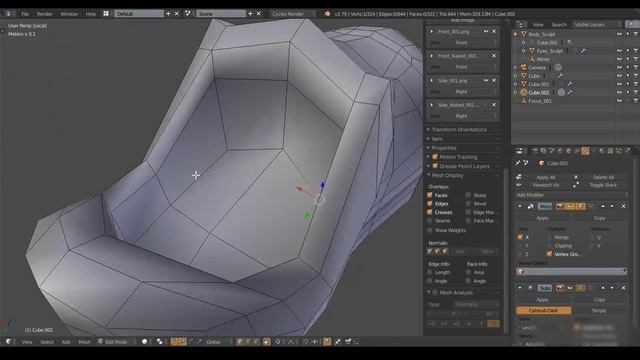Open the Cycles Render engine dropdown

(293, 14)
